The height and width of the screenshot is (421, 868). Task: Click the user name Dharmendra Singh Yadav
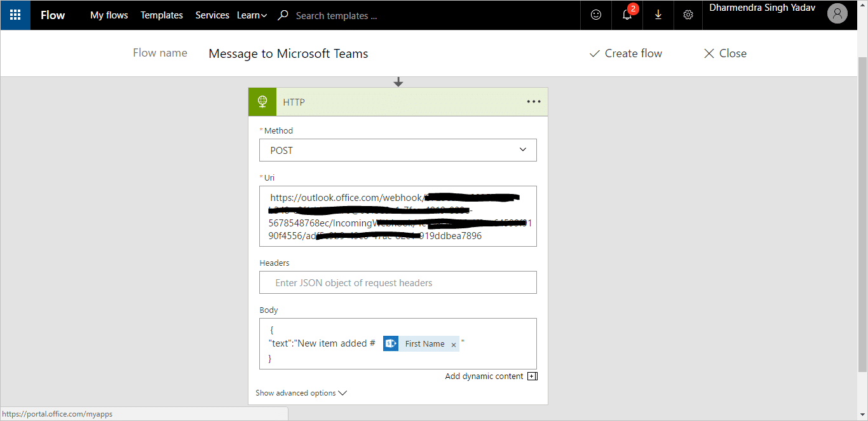click(x=763, y=8)
